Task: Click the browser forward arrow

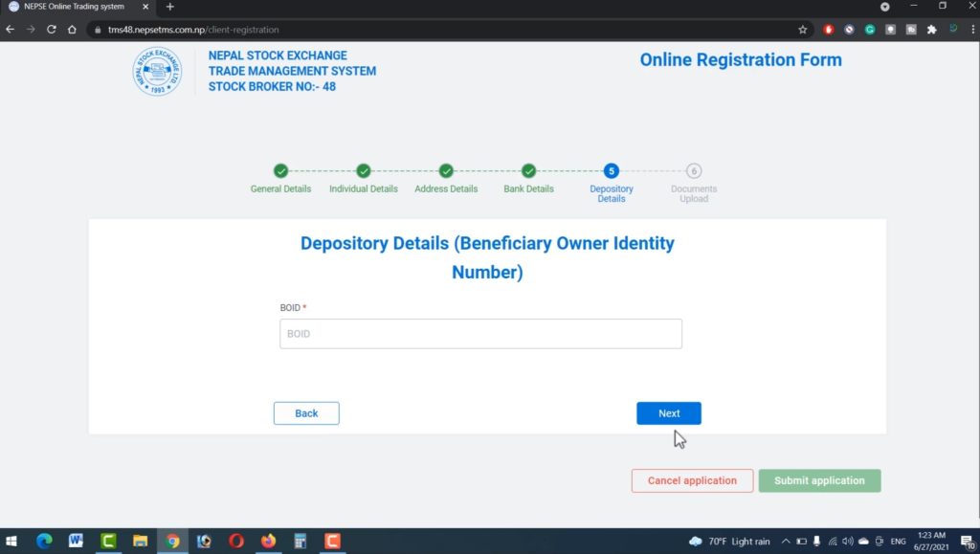Action: 31,30
